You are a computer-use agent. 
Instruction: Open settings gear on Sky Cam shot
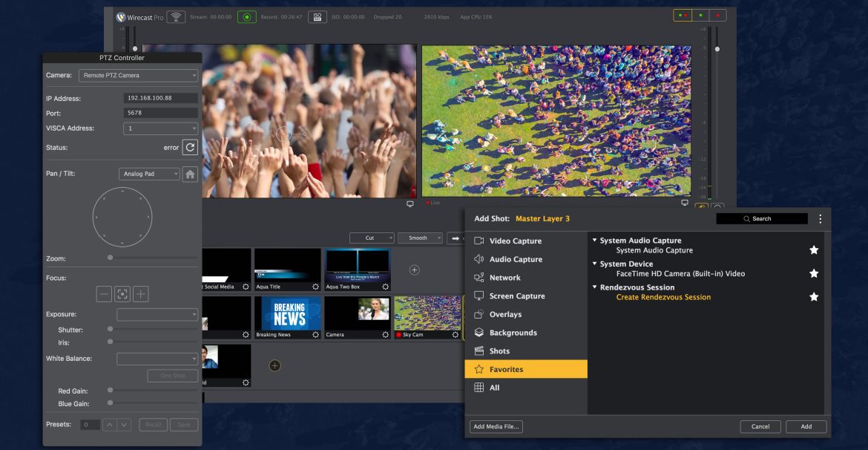point(455,335)
